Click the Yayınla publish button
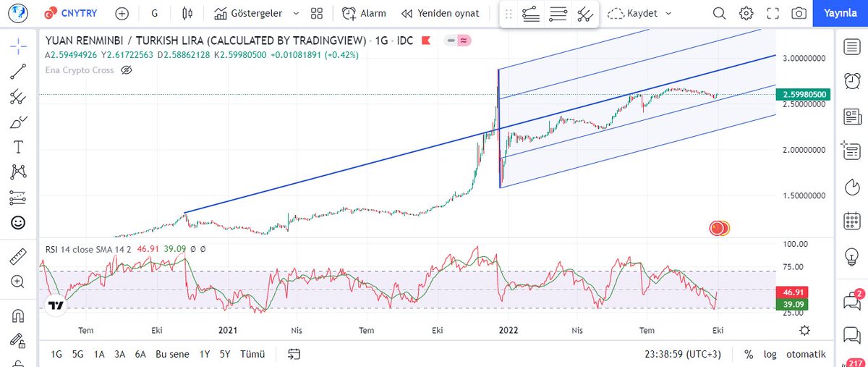The image size is (868, 367). coord(840,13)
